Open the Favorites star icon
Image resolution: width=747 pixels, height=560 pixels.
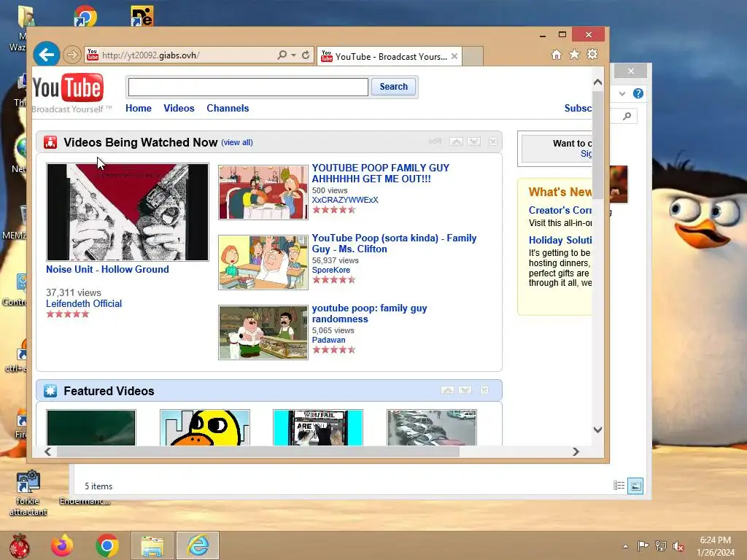pyautogui.click(x=575, y=54)
